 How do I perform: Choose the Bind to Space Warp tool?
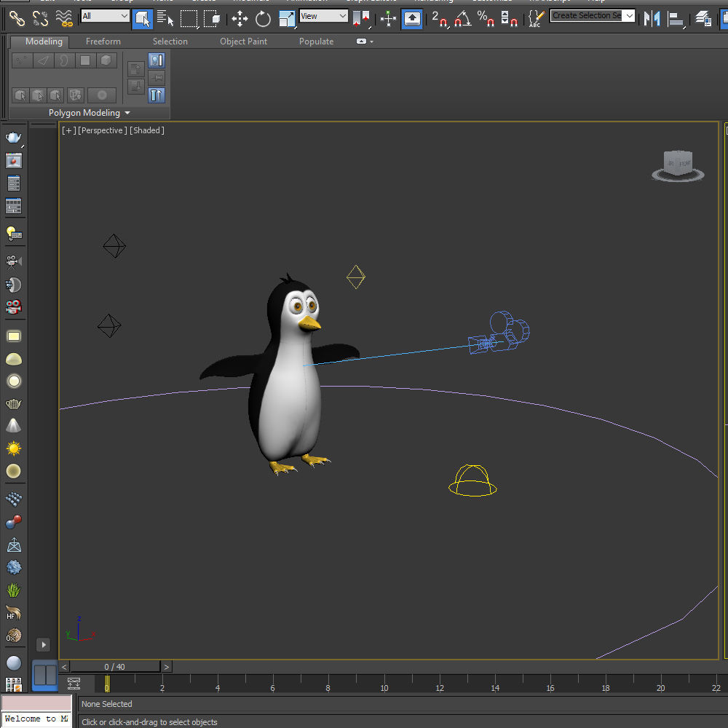[63, 19]
